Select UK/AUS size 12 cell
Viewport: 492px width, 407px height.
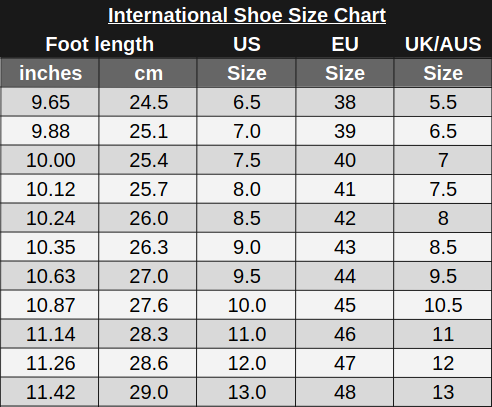[443, 363]
